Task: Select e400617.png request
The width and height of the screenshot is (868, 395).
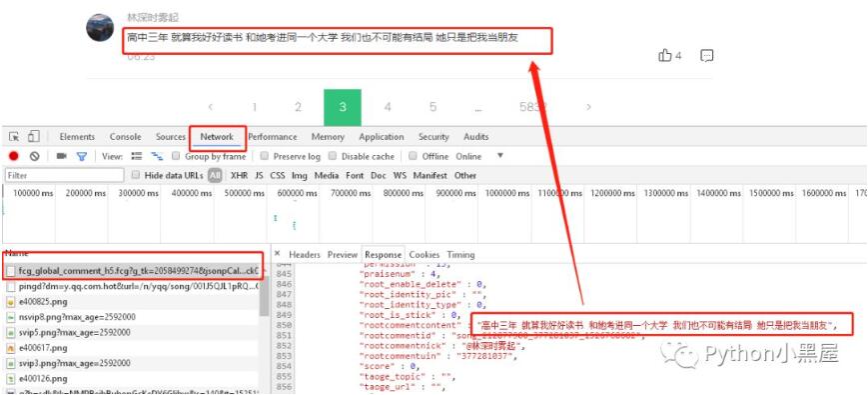Action: pyautogui.click(x=132, y=348)
